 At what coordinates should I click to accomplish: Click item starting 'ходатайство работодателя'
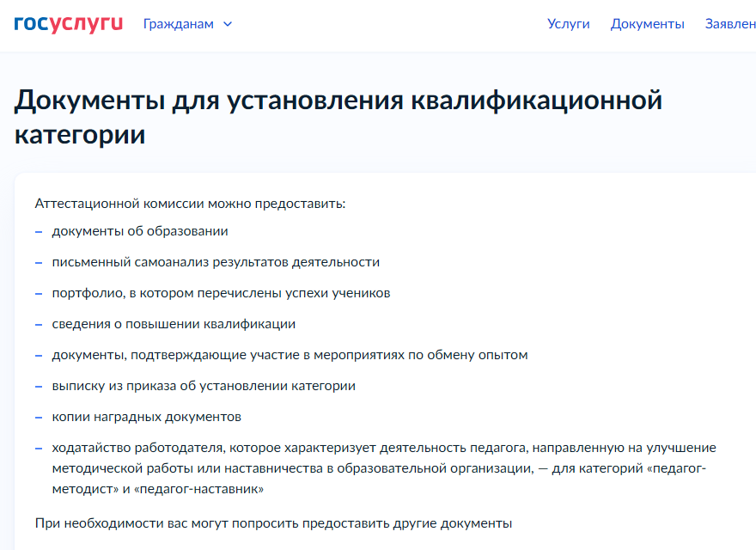[x=384, y=468]
